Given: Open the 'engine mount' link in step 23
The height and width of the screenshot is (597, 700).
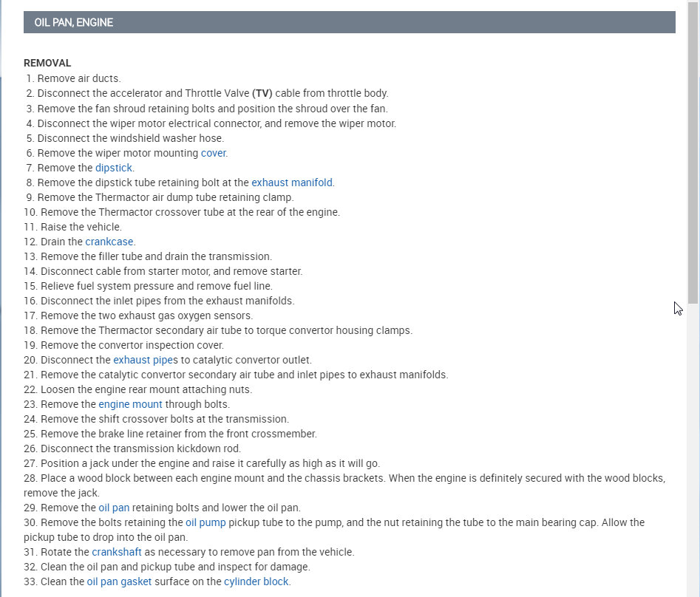Looking at the screenshot, I should click(130, 404).
